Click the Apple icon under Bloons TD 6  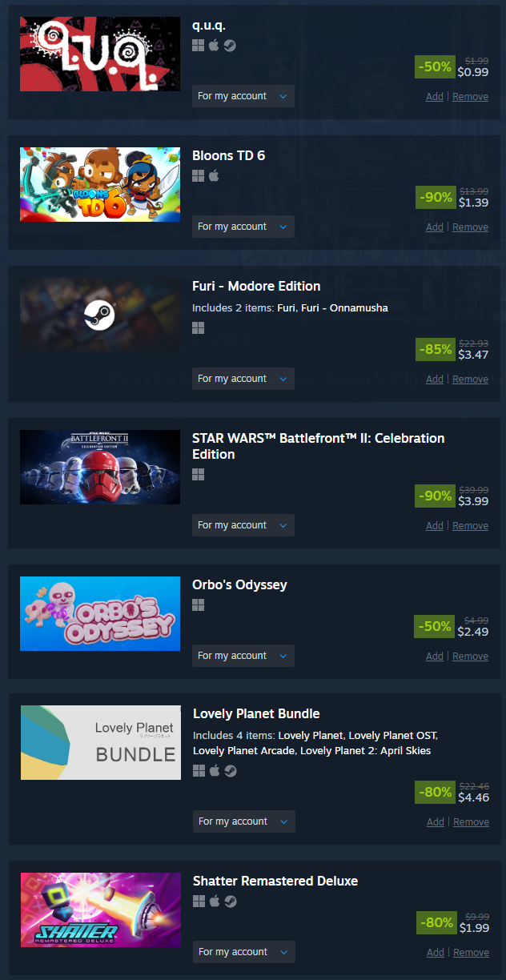214,176
